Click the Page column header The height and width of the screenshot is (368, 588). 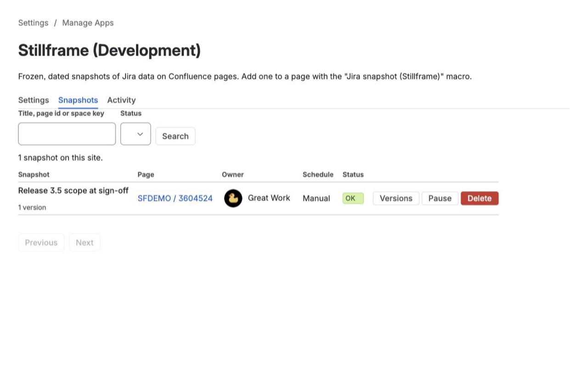point(146,174)
